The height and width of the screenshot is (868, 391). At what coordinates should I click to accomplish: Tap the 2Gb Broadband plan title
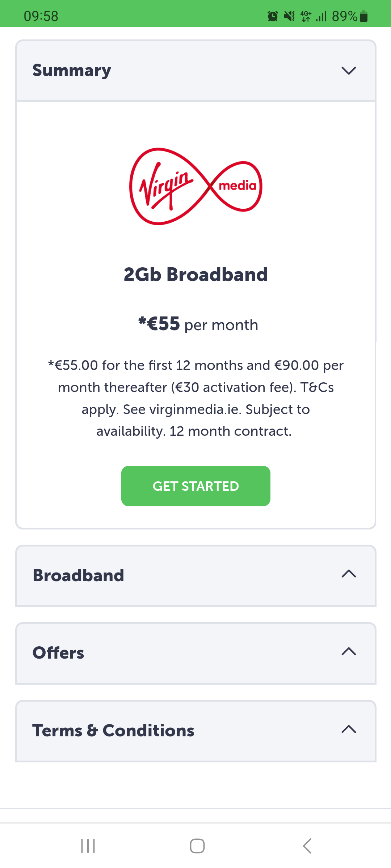point(196,275)
